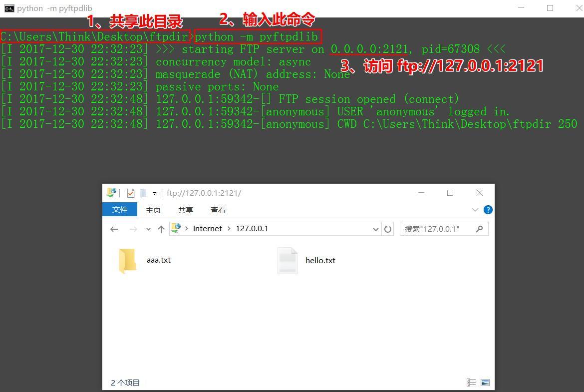The width and height of the screenshot is (584, 392).
Task: Switch to details view in status bar
Action: point(471,383)
